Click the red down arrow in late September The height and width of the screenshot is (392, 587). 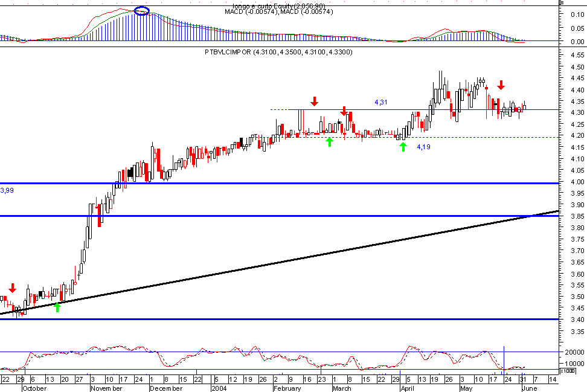coord(13,288)
